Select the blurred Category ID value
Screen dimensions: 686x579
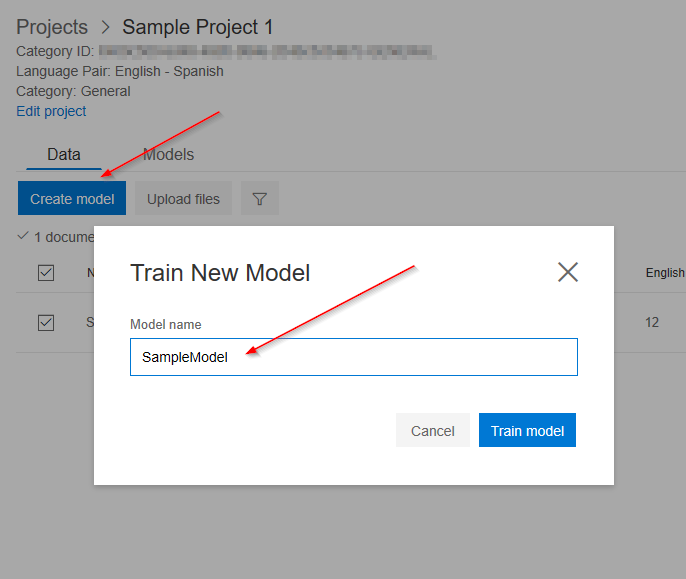pyautogui.click(x=266, y=50)
